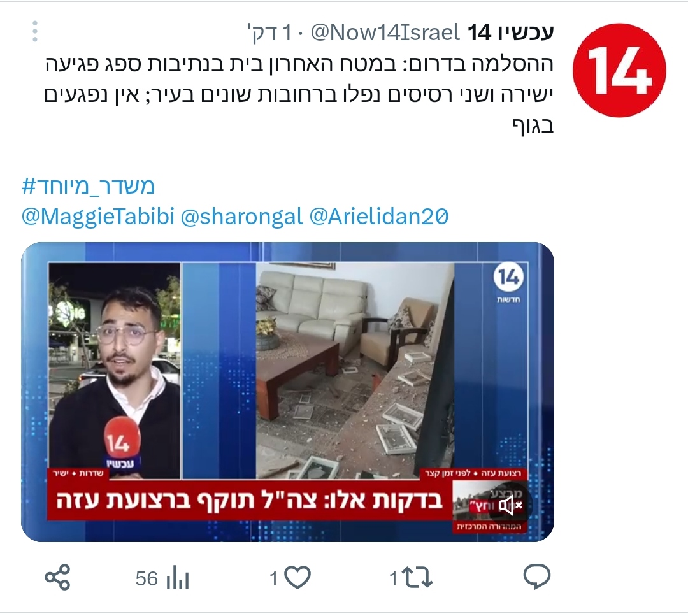This screenshot has height=616, width=688.
Task: Click the 14 news logo in the video
Action: (x=508, y=282)
